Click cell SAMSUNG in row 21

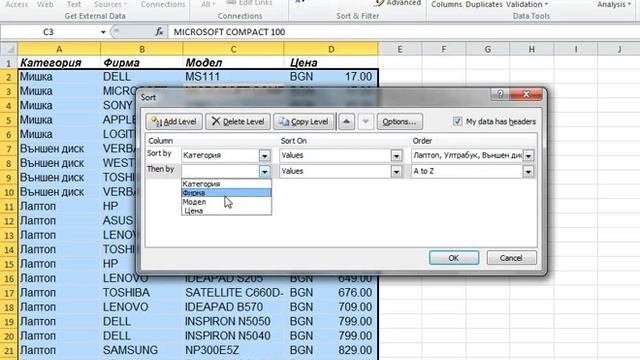(142, 350)
